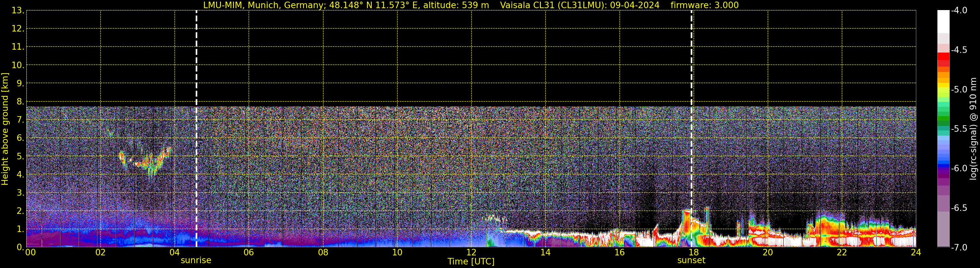Click the dark blue colorbar band near -6.0
Image resolution: width=980 pixels, height=268 pixels.
tap(943, 165)
